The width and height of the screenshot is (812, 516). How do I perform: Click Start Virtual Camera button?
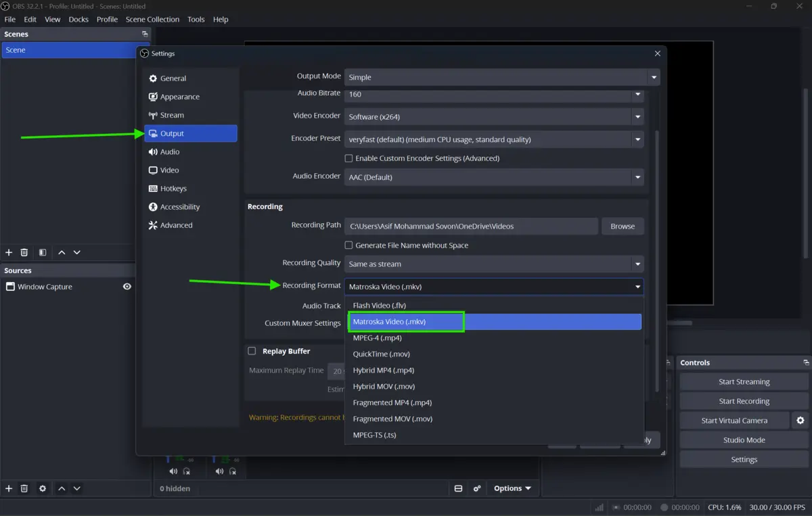pos(734,421)
